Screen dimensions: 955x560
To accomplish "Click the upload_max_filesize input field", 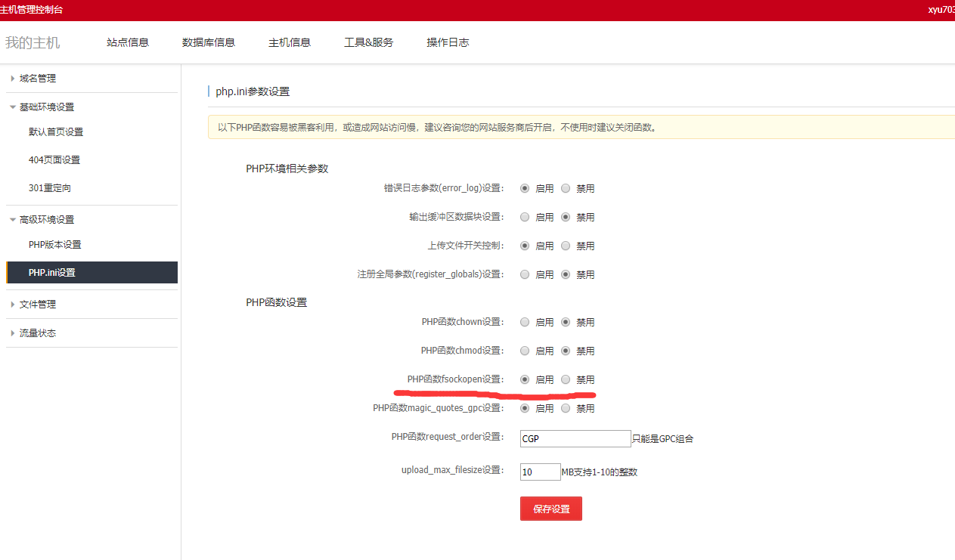I will click(540, 472).
